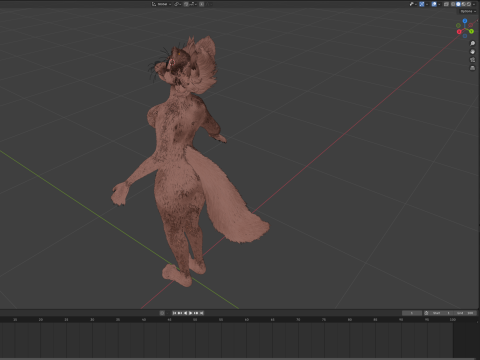Image resolution: width=480 pixels, height=360 pixels.
Task: Play the animation forward
Action: 191,313
